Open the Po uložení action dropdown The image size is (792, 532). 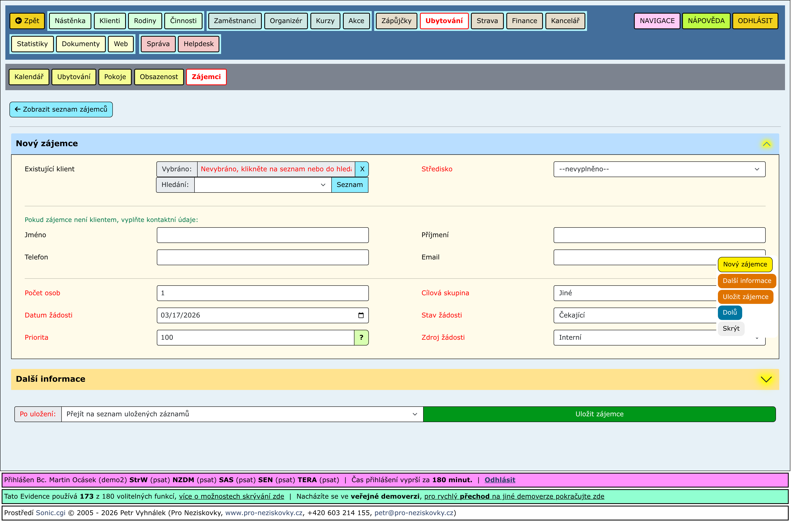[242, 415]
